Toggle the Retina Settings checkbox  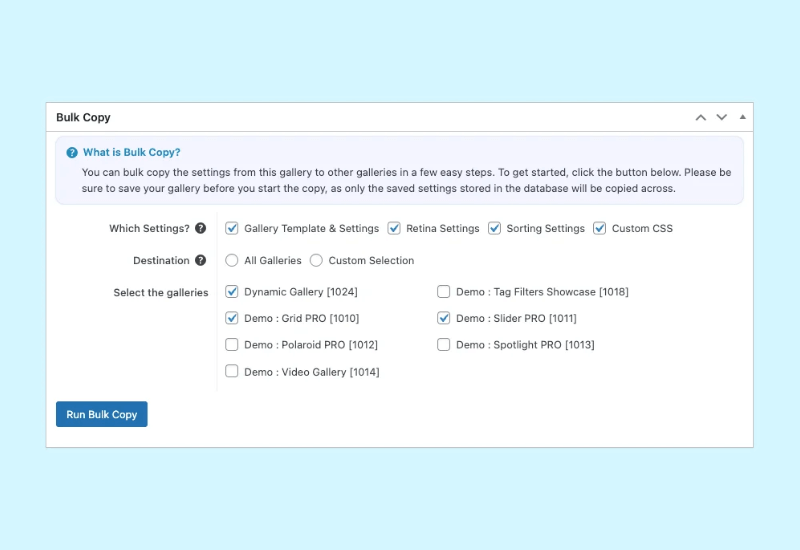(394, 228)
